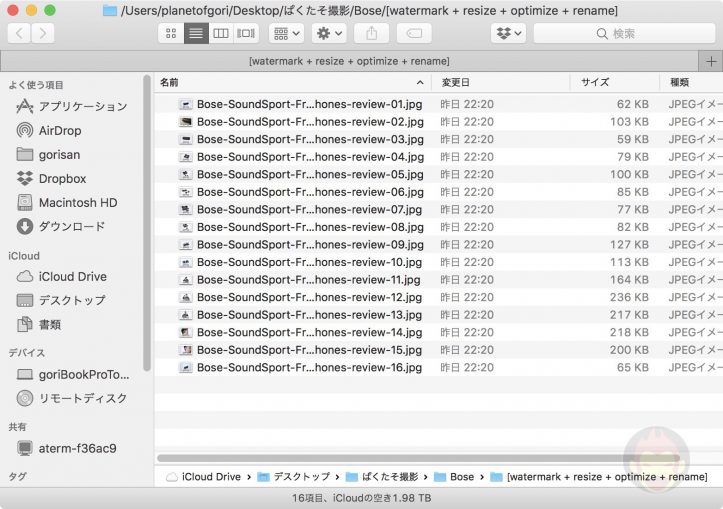This screenshot has height=509, width=723.
Task: Open the item arrangement dropdown
Action: pos(286,33)
